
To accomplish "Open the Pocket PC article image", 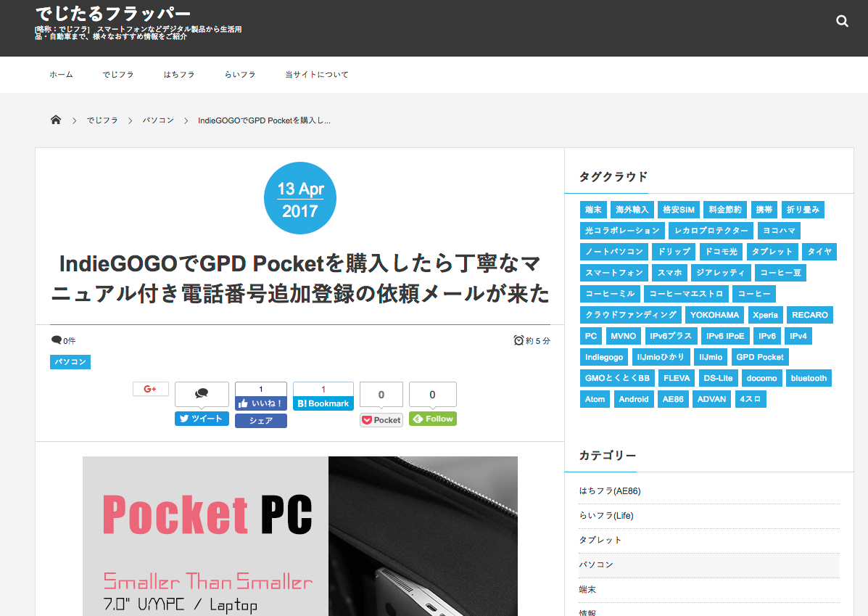I will [300, 535].
